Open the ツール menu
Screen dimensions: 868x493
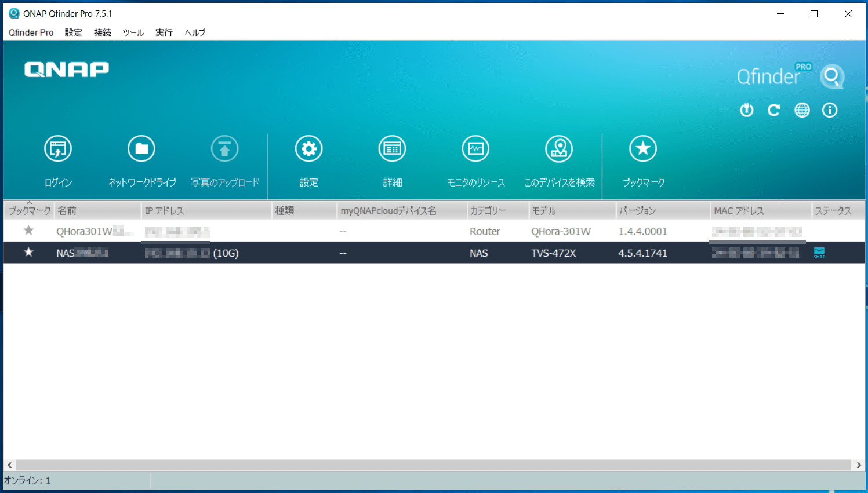tap(133, 32)
